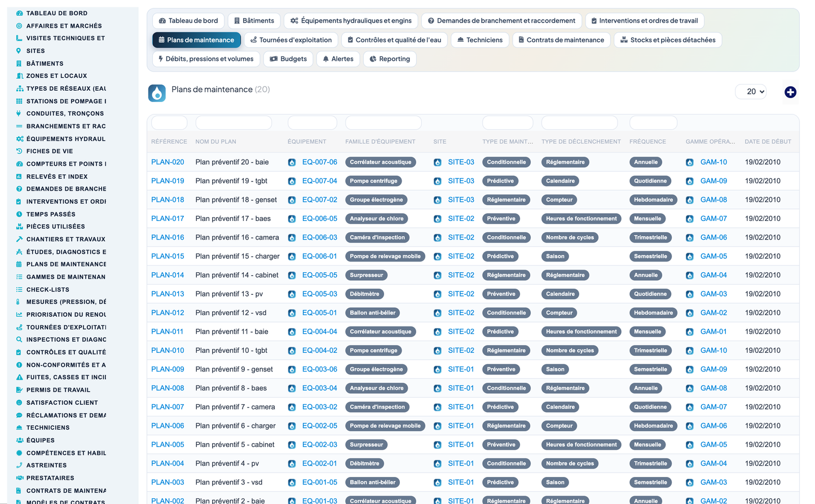Open Affaires et marchés in the sidebar
The width and height of the screenshot is (815, 504).
64,26
